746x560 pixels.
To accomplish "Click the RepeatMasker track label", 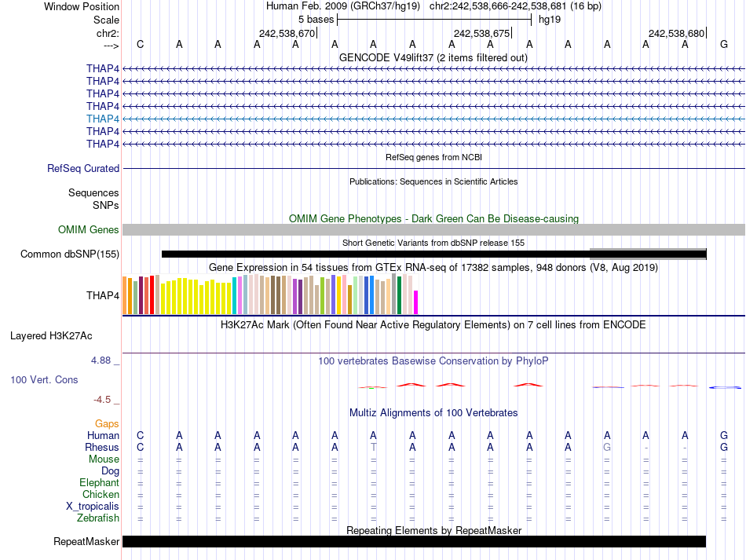I will point(86,542).
